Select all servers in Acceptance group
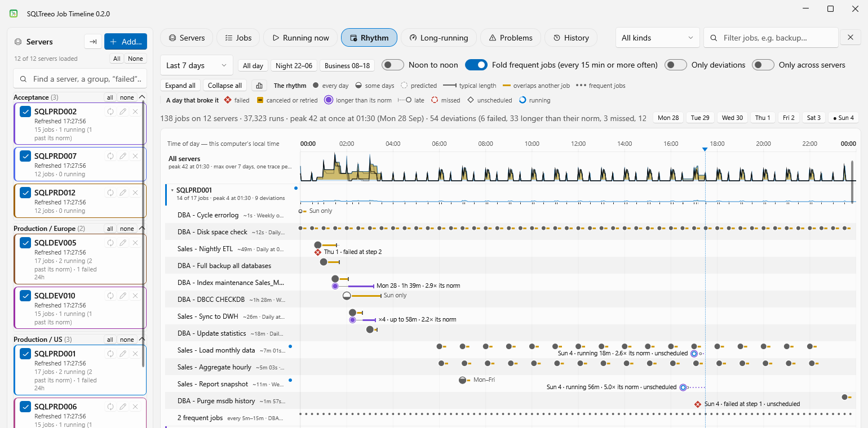Viewport: 868px width, 428px height. click(110, 97)
